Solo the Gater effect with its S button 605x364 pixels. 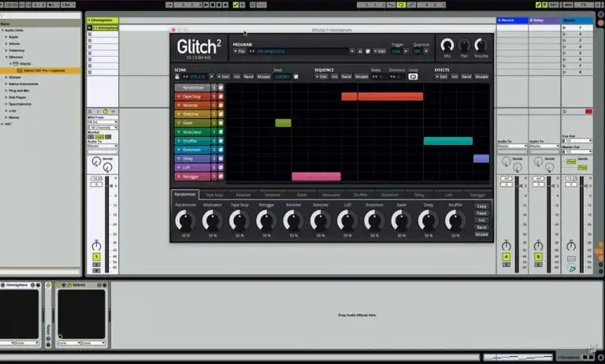pos(214,123)
